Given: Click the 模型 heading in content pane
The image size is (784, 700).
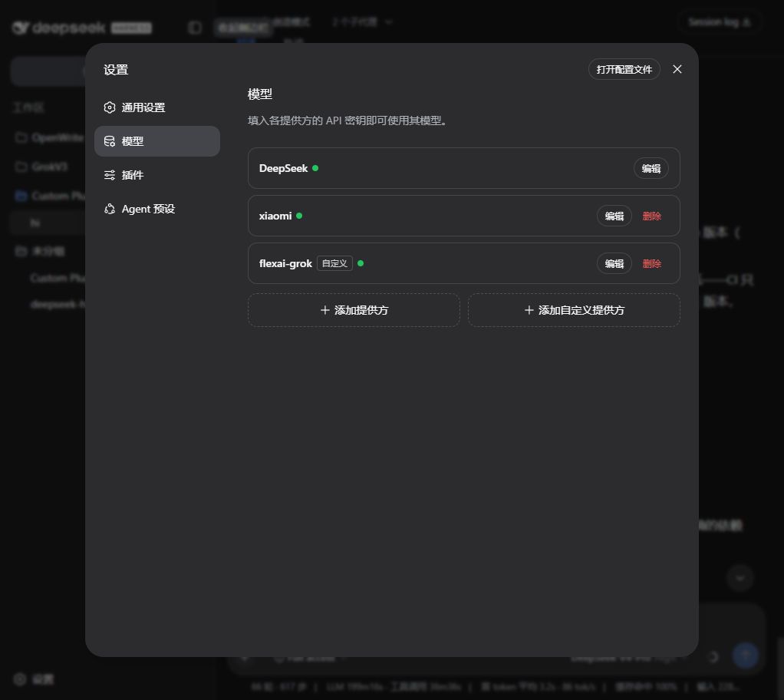Looking at the screenshot, I should click(x=260, y=94).
